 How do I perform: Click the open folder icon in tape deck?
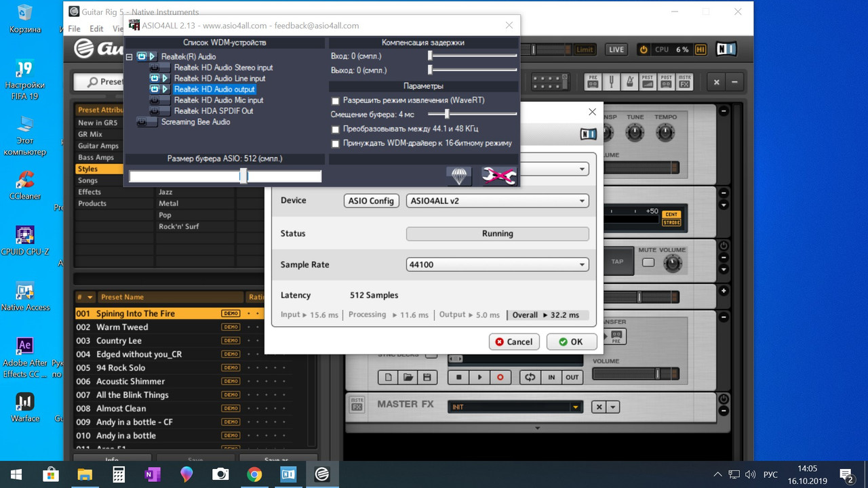coord(408,378)
